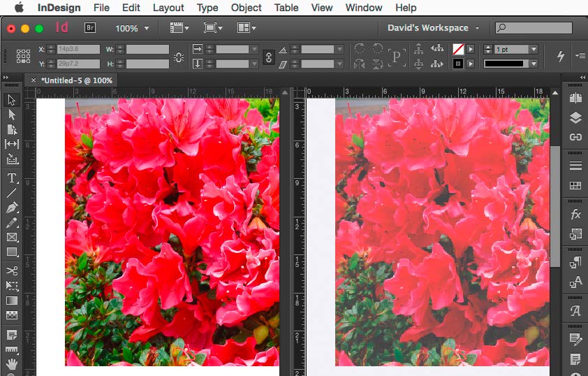
Task: Select the Rectangle tool
Action: [12, 252]
